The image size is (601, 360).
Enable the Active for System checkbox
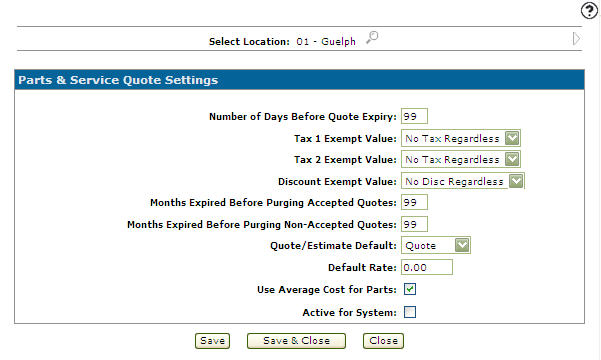(x=410, y=312)
